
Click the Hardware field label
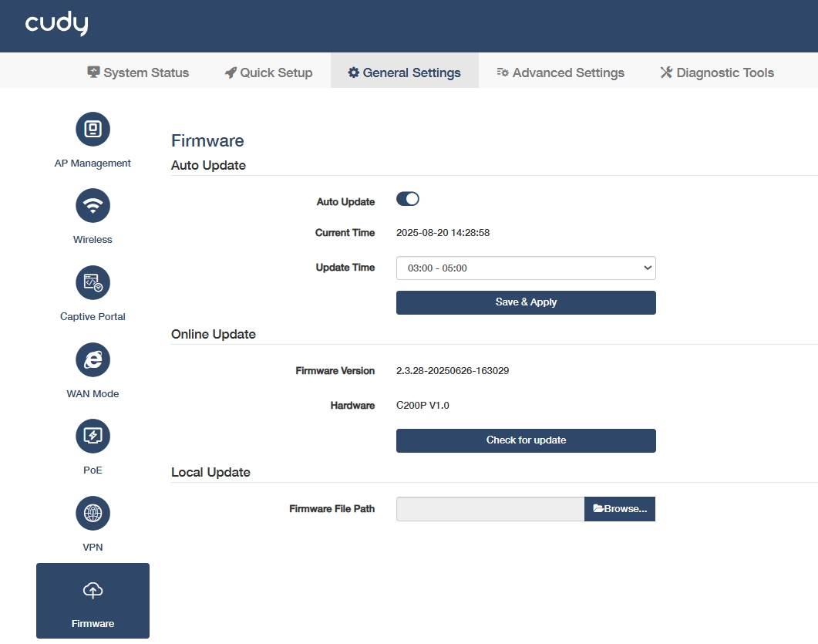pos(352,405)
